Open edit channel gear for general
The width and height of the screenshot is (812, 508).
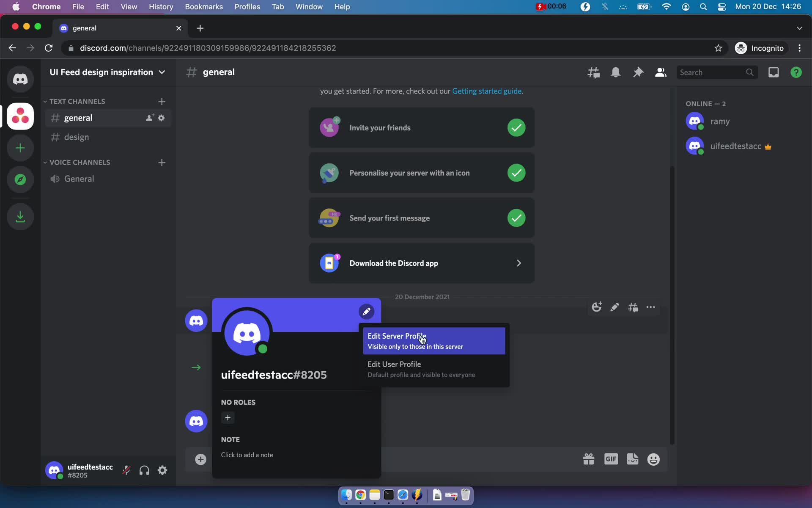click(x=161, y=118)
